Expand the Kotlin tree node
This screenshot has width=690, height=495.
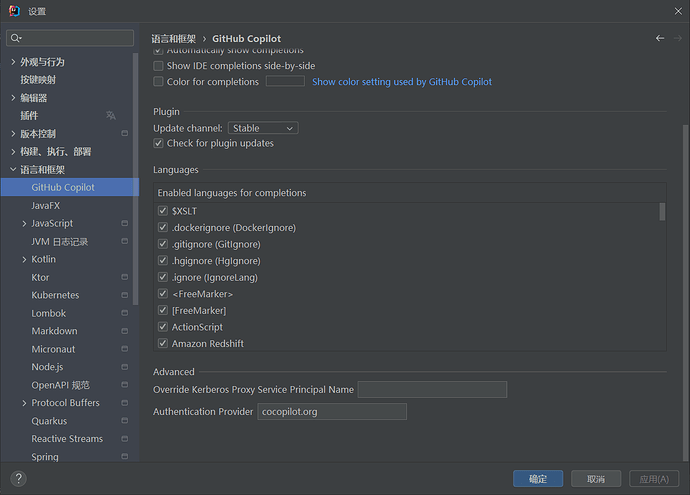click(x=24, y=260)
